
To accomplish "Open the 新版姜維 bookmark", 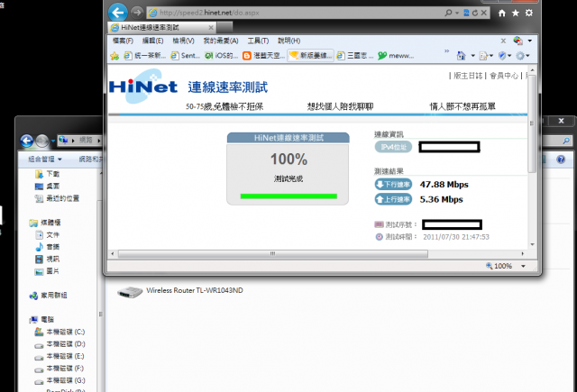I will pos(310,56).
